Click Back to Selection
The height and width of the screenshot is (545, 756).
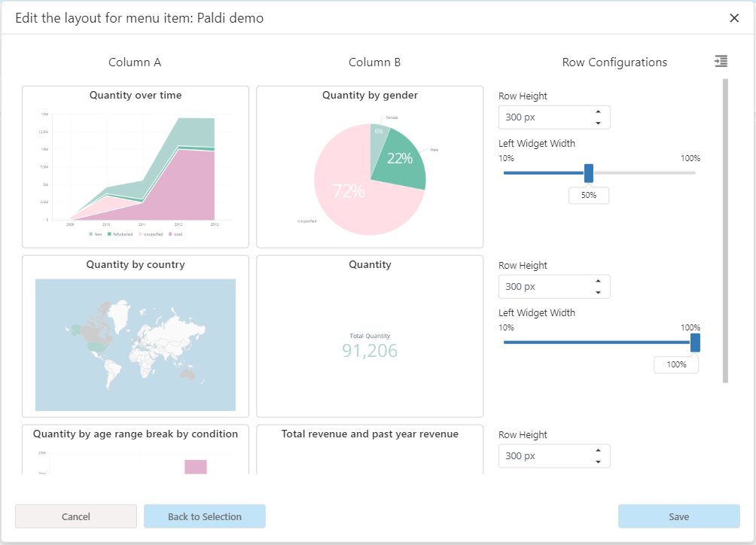[206, 516]
